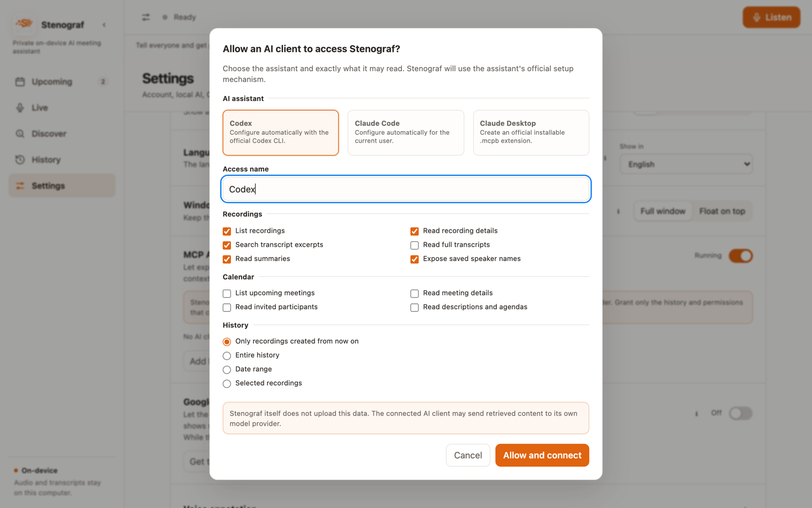812x508 pixels.
Task: Click the microphone icon on Listen button
Action: point(757,17)
